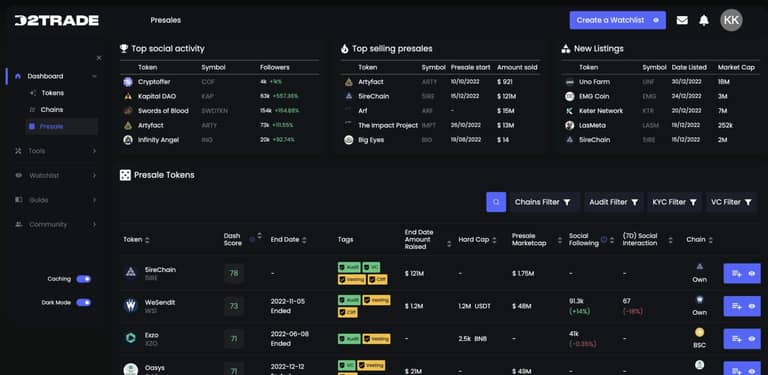Open the KYC Filter dropdown
Viewport: 768px width, 375px height.
(x=674, y=202)
